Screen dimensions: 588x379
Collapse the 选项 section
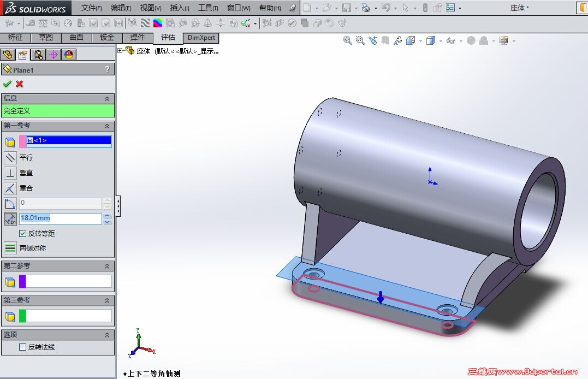pos(107,335)
